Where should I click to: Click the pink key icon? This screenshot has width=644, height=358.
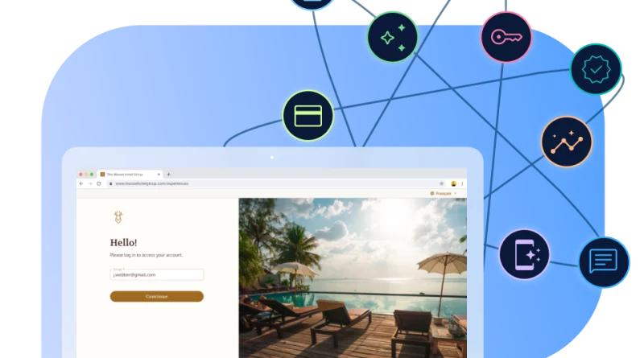[x=506, y=37]
